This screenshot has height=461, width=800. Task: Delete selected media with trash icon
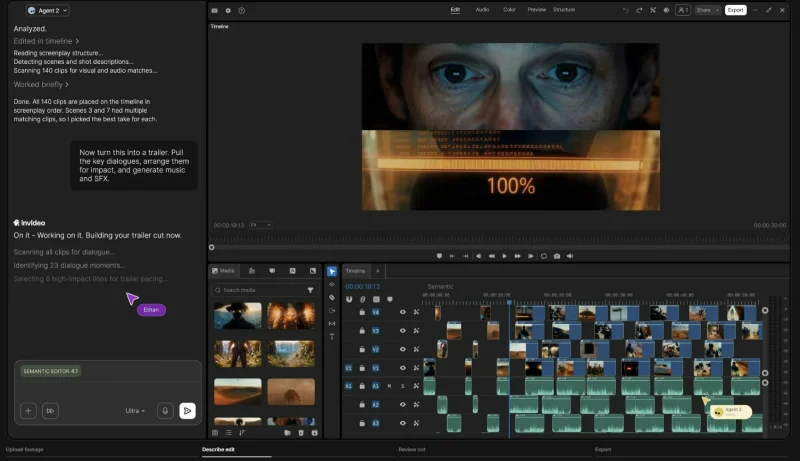click(301, 432)
